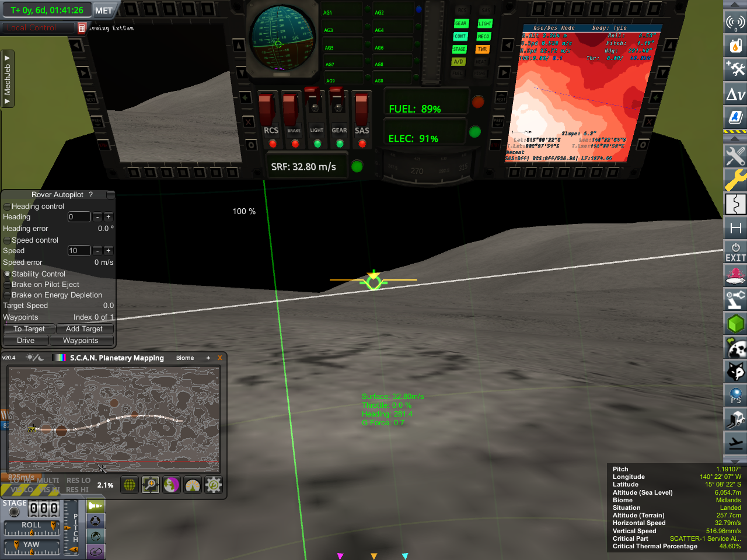
Task: Toggle SCANsat day/night sun-moon icon
Action: click(x=34, y=358)
